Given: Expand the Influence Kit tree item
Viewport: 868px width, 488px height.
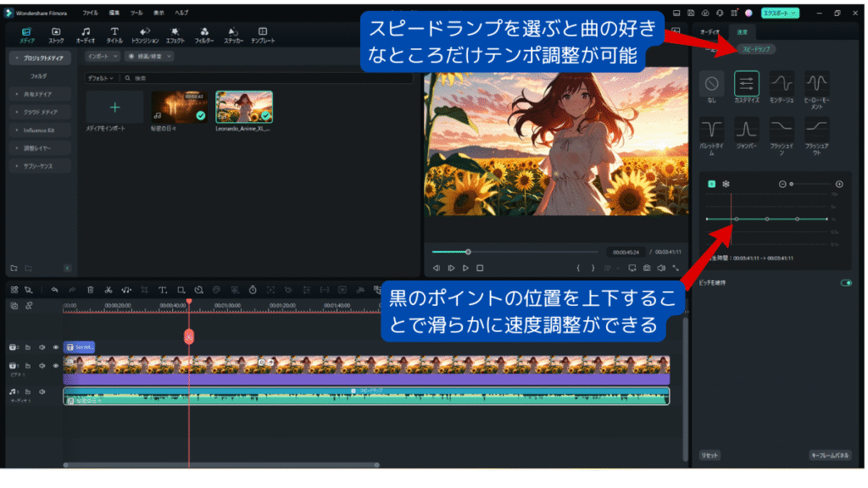Looking at the screenshot, I should click(x=40, y=130).
